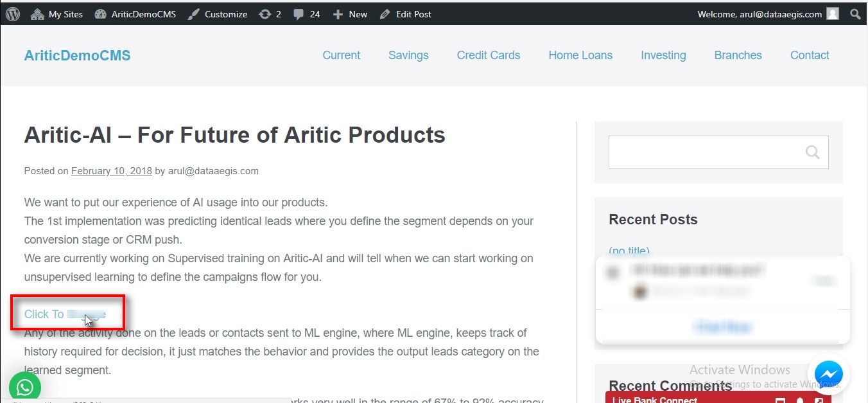
Task: Open the 2 pending updates item
Action: point(270,13)
